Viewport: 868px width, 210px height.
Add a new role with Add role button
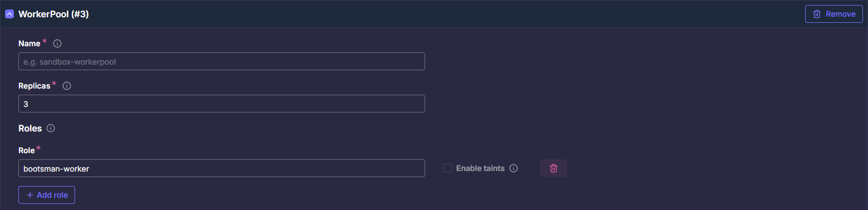tap(47, 195)
